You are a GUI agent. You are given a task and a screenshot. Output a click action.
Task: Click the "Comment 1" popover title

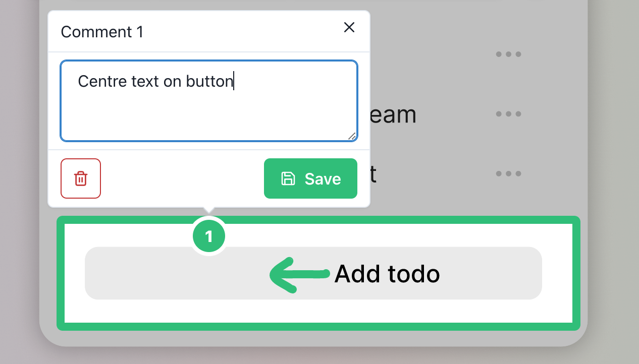(102, 32)
